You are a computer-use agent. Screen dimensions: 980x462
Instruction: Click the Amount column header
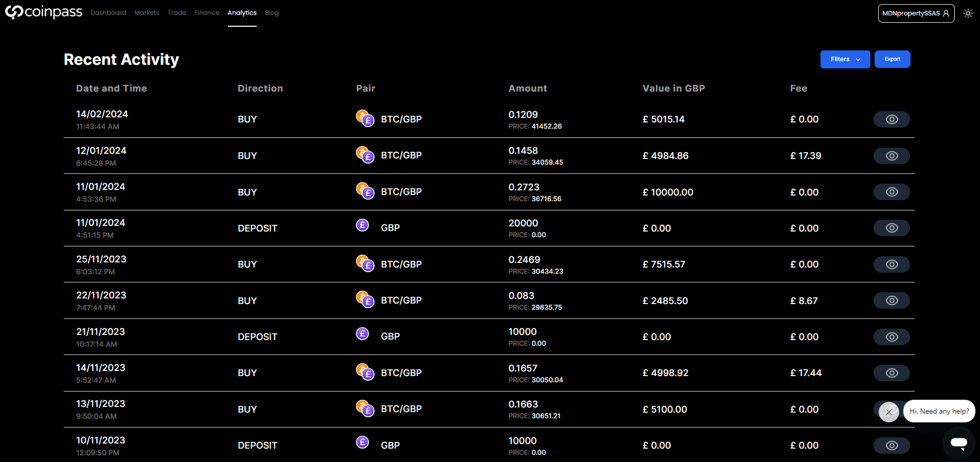[x=528, y=88]
